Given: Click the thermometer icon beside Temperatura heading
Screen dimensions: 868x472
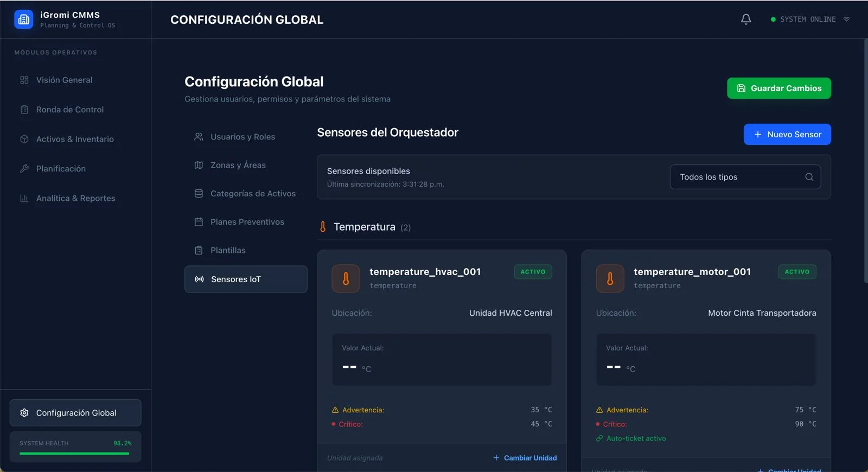Looking at the screenshot, I should pyautogui.click(x=323, y=227).
